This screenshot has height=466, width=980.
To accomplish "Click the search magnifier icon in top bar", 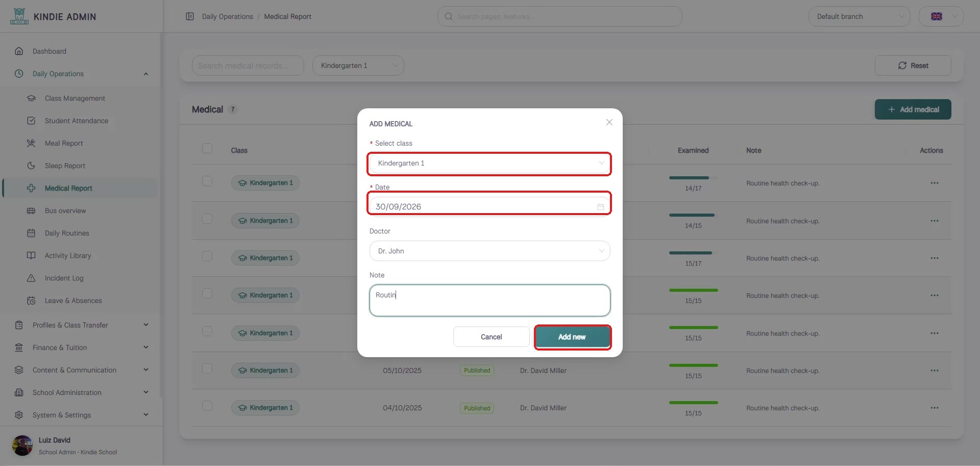I will point(449,16).
